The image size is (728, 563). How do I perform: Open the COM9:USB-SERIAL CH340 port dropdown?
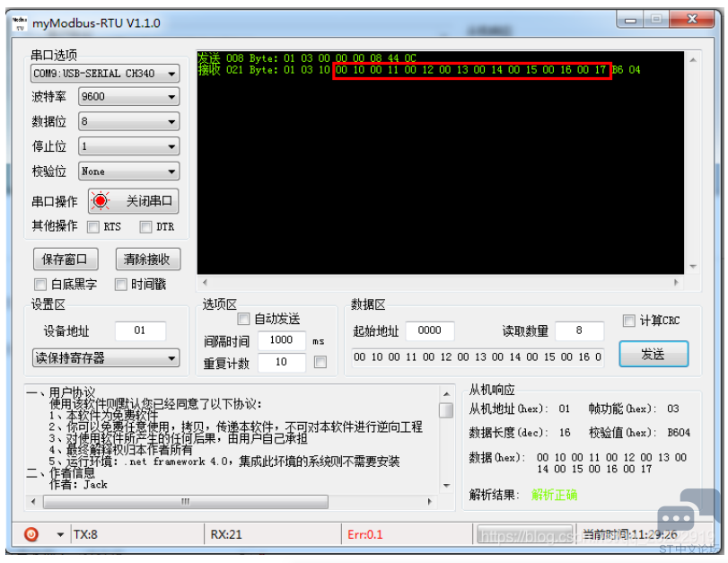click(105, 74)
